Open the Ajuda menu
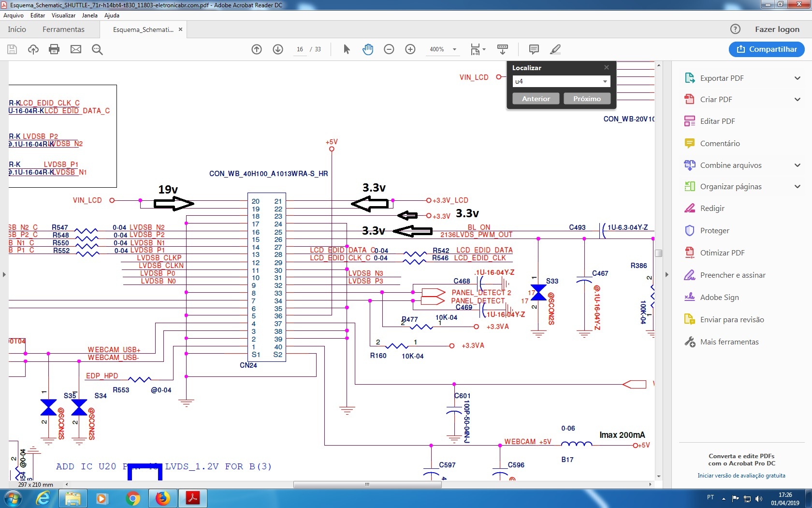 [112, 15]
